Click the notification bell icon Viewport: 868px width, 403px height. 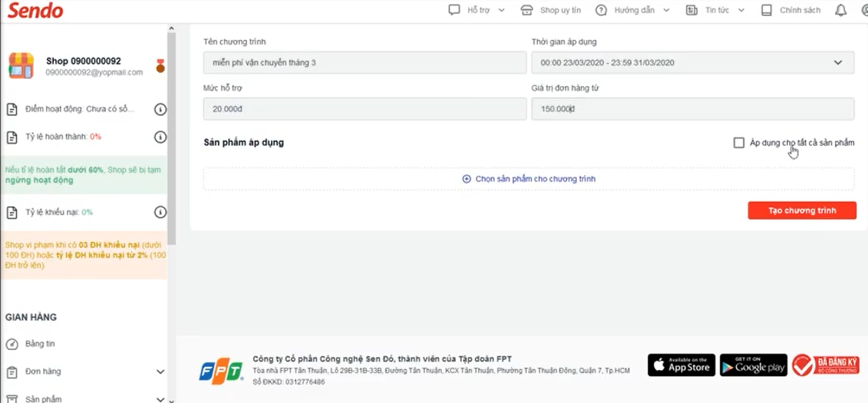point(840,10)
